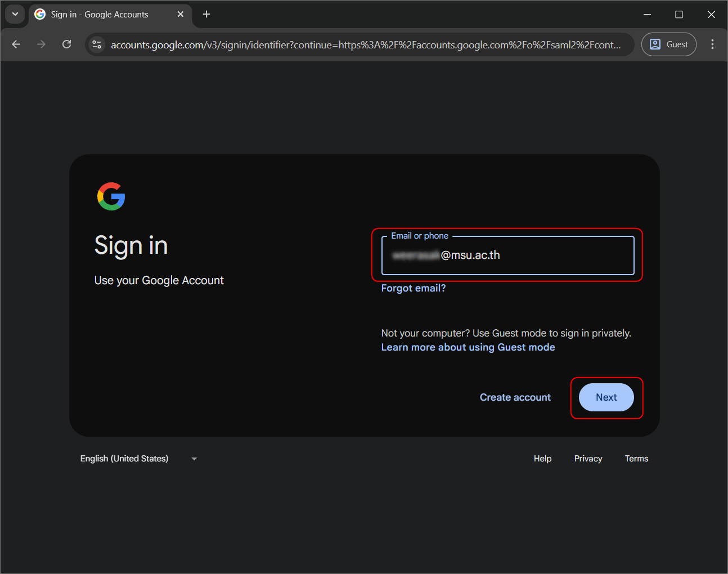728x574 pixels.
Task: Click the browser back arrow
Action: click(x=16, y=44)
